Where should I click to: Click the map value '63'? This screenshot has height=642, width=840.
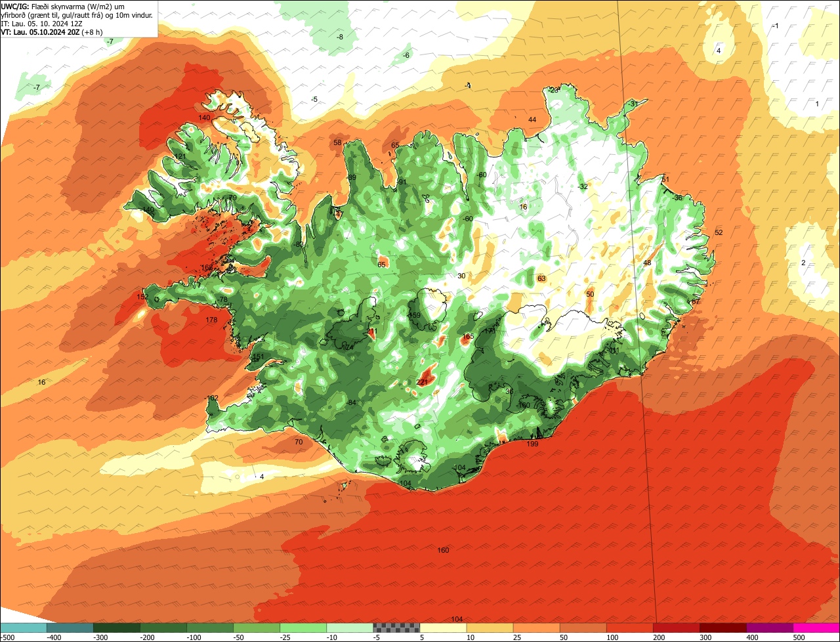pos(541,279)
